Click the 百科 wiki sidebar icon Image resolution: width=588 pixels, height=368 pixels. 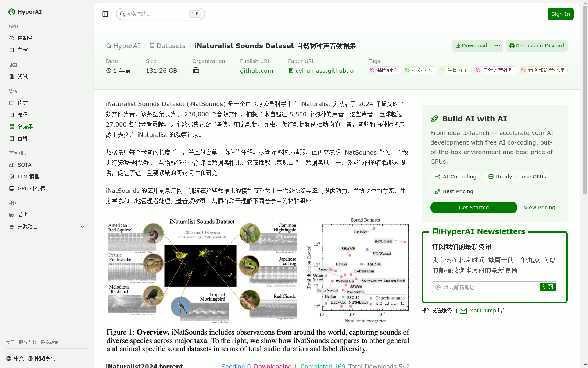pos(12,138)
